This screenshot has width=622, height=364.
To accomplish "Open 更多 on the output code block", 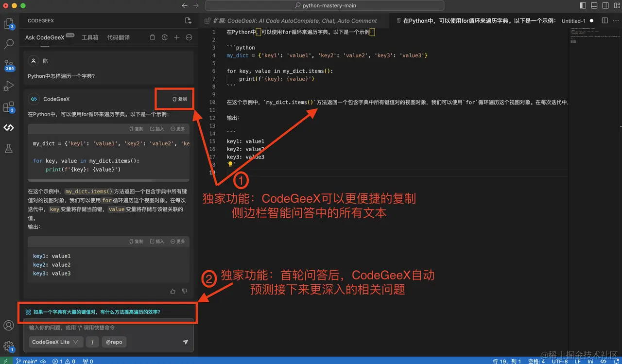I will [x=178, y=242].
